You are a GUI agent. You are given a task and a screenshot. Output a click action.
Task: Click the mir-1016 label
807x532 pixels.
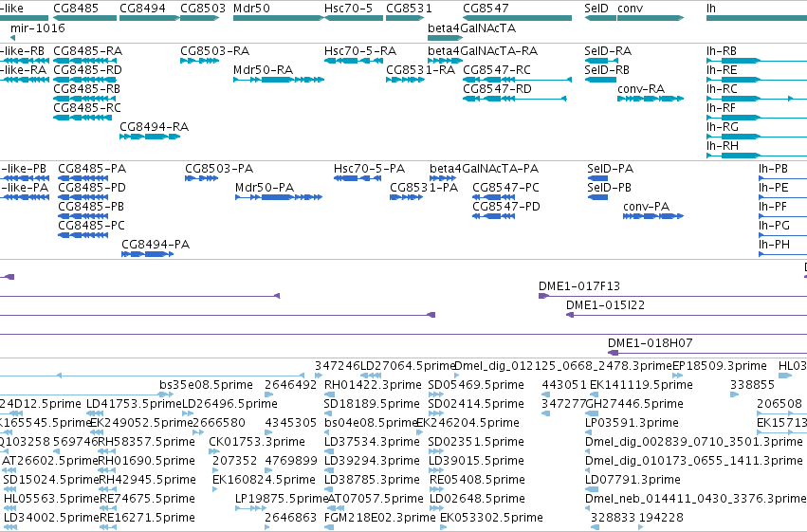(x=38, y=28)
